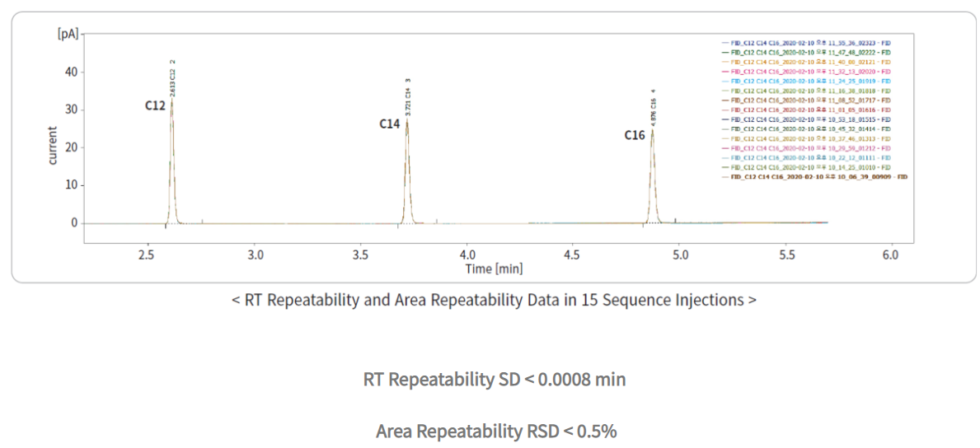
Task: Click the RT Repeatability chart caption
Action: pyautogui.click(x=494, y=301)
